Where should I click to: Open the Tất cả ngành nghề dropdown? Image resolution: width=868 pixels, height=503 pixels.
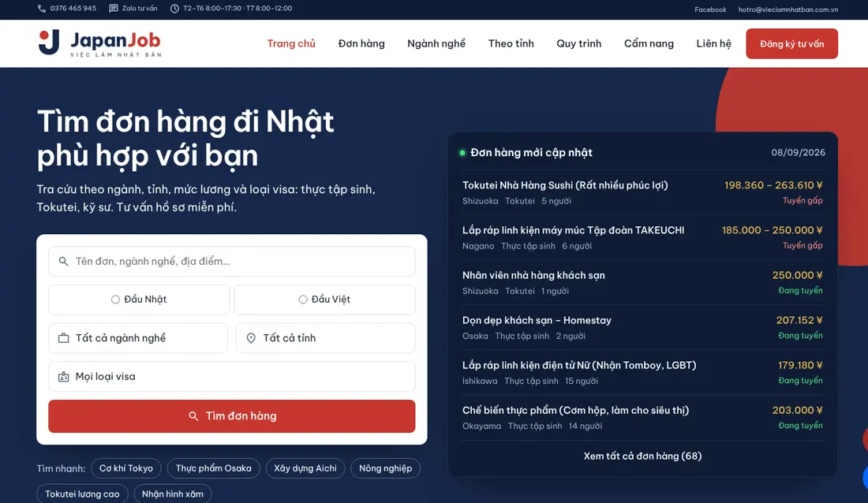tap(138, 338)
